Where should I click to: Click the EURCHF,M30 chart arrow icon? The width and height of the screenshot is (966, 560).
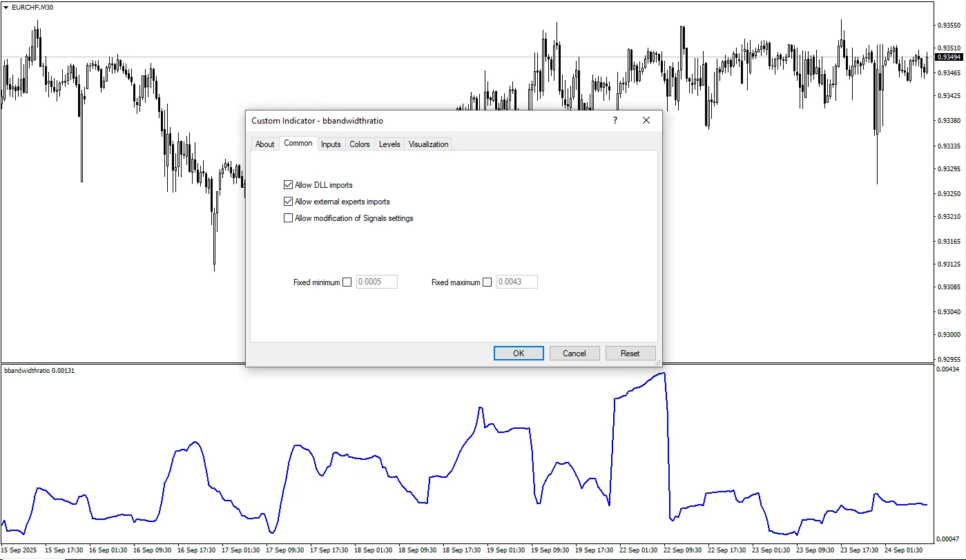click(x=6, y=7)
